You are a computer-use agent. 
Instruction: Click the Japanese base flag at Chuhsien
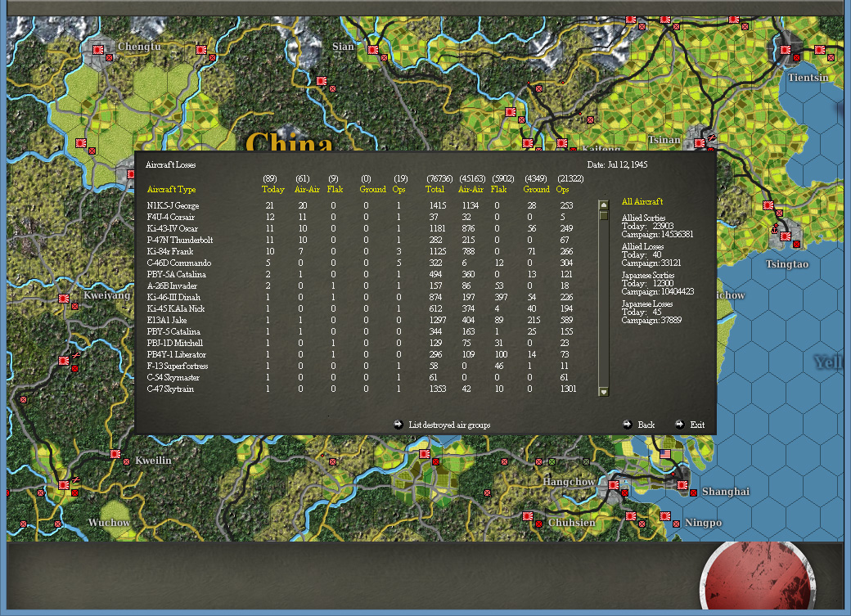tap(528, 516)
